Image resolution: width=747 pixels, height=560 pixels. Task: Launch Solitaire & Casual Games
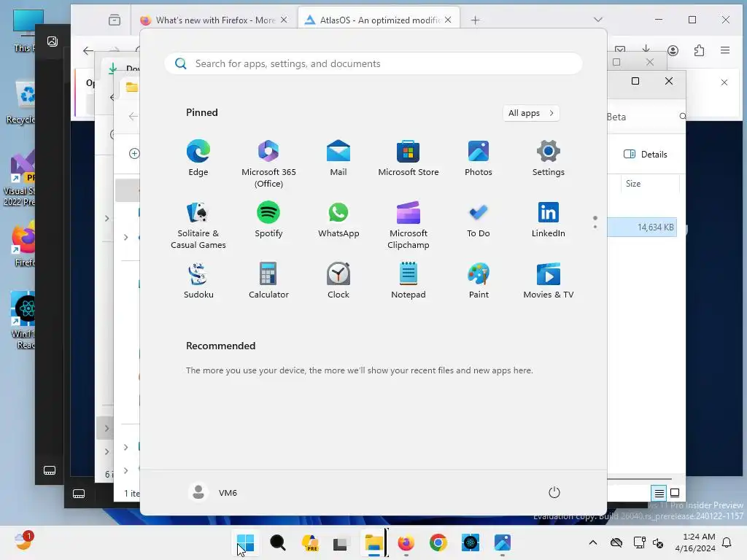(x=198, y=225)
